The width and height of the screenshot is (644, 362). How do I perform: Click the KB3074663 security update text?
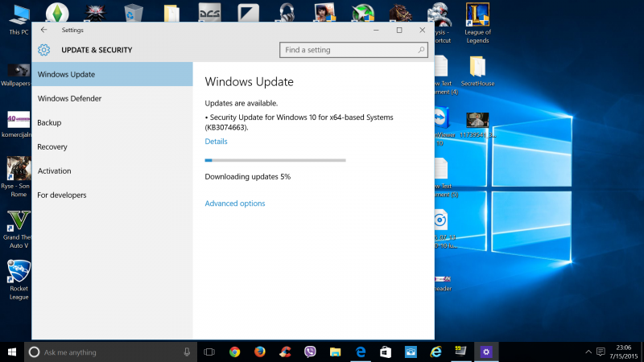[299, 122]
